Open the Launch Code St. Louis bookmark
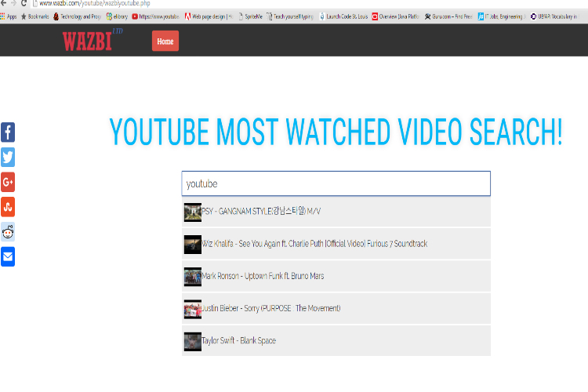588x392 pixels. [x=343, y=16]
